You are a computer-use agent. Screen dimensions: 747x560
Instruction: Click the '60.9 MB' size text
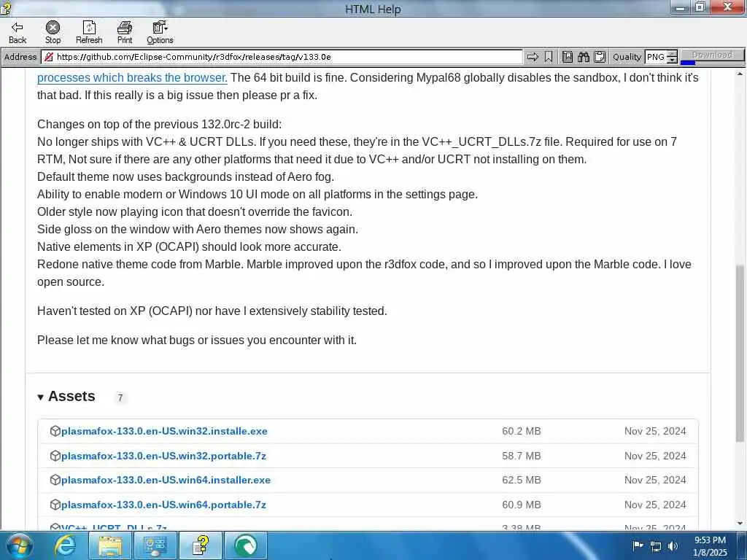(521, 505)
